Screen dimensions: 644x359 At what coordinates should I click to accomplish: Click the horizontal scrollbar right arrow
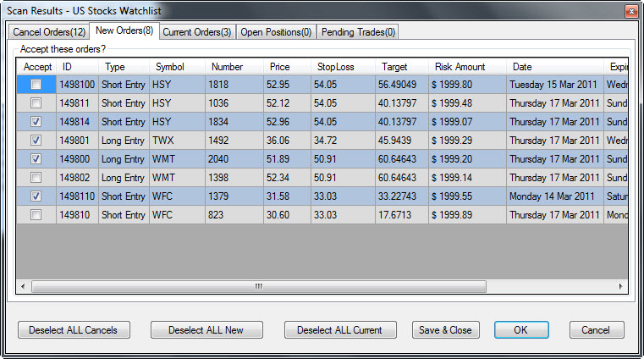pyautogui.click(x=620, y=286)
